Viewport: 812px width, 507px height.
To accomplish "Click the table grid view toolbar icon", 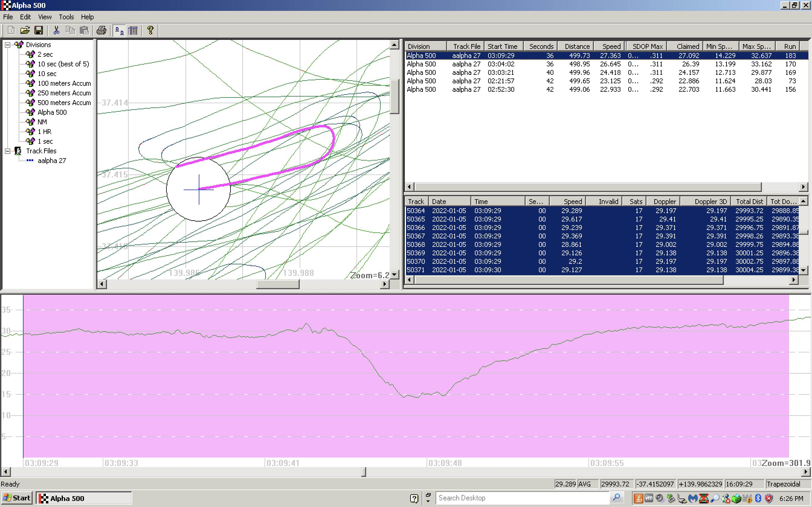I will (133, 30).
